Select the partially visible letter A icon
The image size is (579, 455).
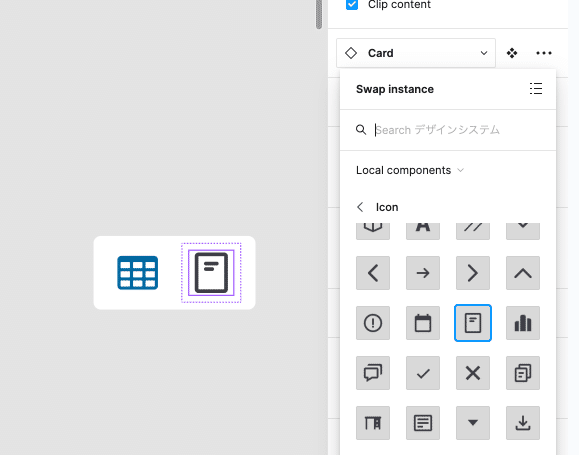(x=423, y=231)
